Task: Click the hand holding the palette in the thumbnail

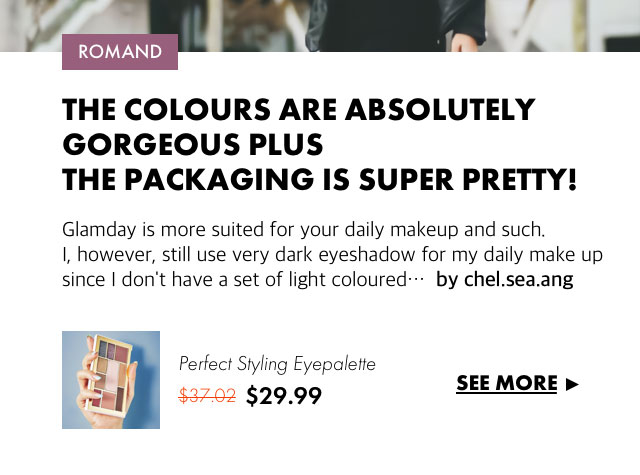Action: click(x=85, y=385)
